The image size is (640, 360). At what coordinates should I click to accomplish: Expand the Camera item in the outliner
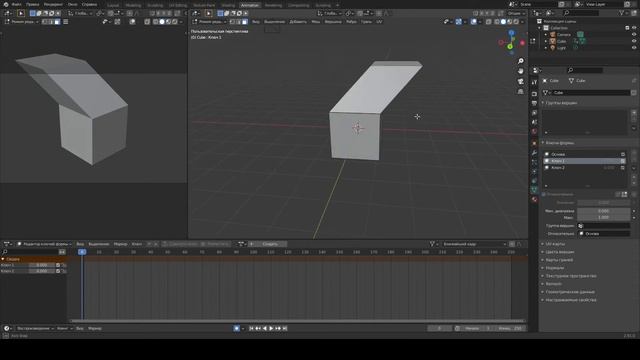coord(546,35)
